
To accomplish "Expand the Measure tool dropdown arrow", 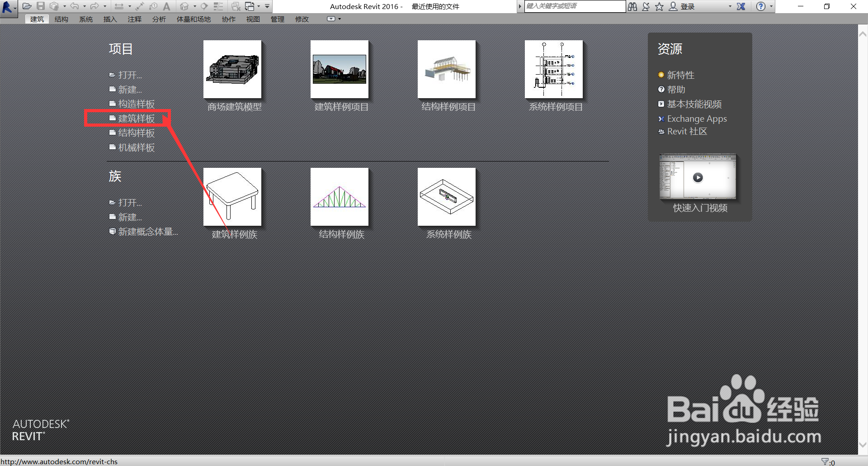I will tap(130, 6).
